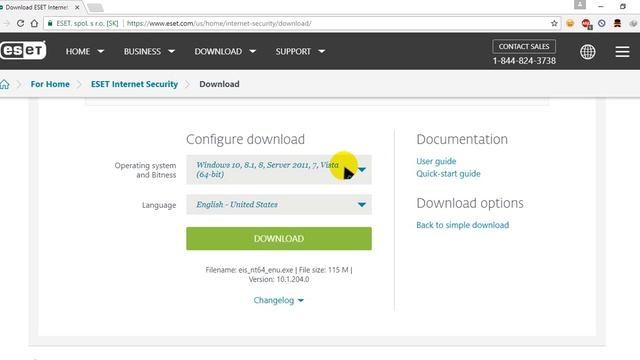640x360 pixels.
Task: Open the Operating system and Bitness dropdown
Action: [x=279, y=169]
